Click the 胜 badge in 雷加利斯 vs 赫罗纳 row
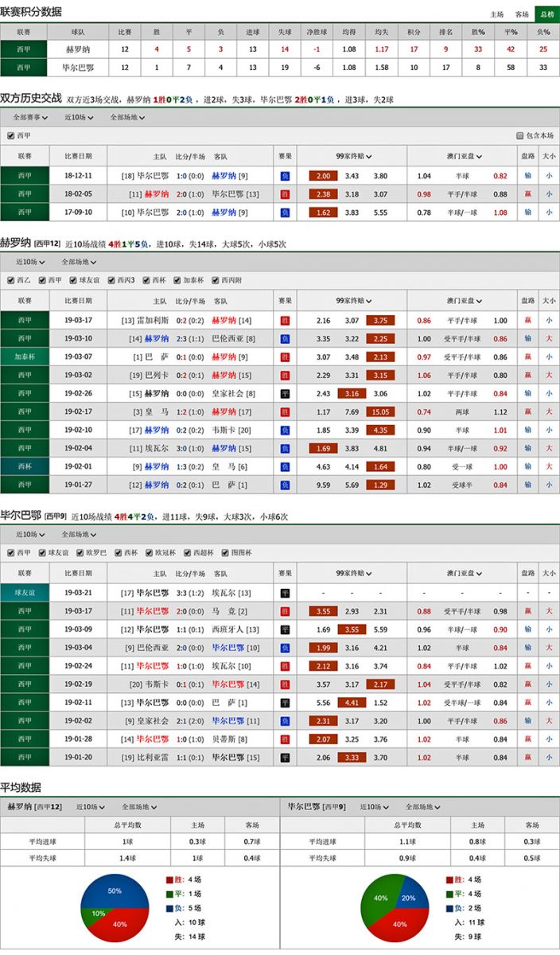This screenshot has width=560, height=955. [285, 321]
